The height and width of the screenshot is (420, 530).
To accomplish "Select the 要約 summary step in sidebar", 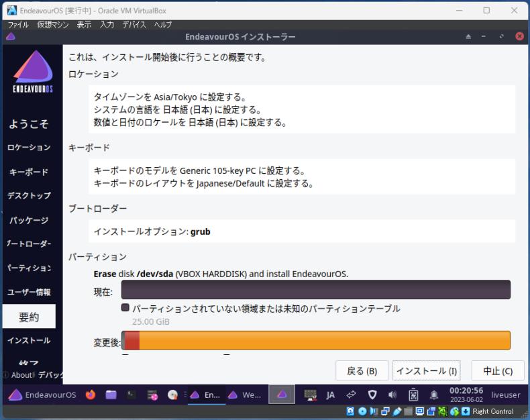I will pyautogui.click(x=29, y=317).
